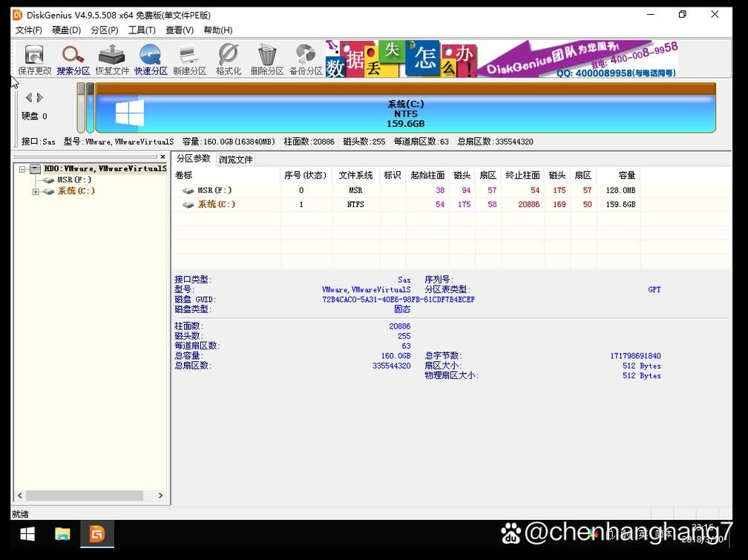748x560 pixels.
Task: Collapse the HD0 VMware disk tree node
Action: (22, 169)
